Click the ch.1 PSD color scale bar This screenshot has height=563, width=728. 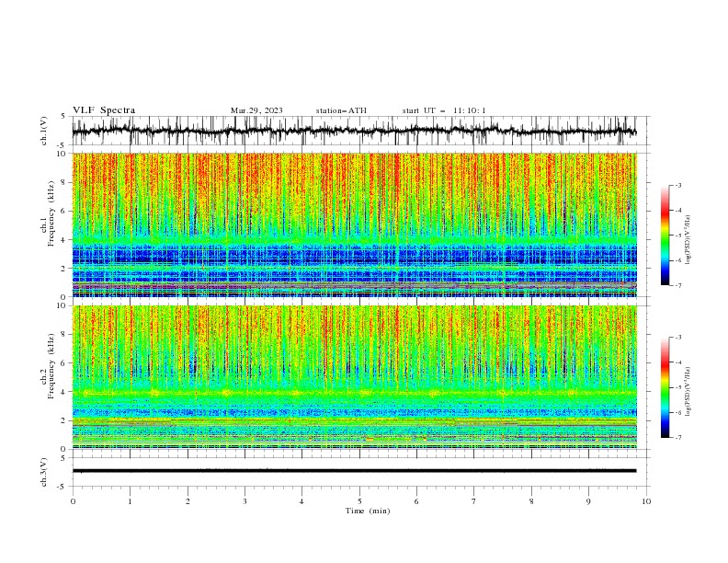(x=665, y=236)
